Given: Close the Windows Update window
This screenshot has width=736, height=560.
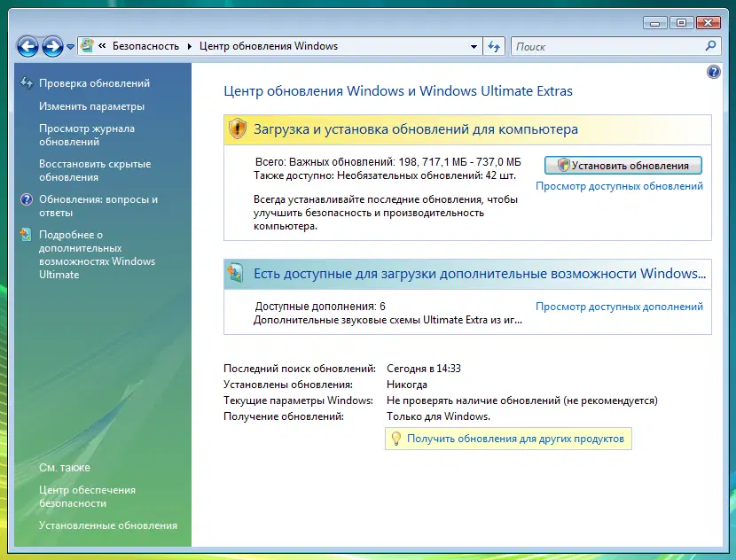Looking at the screenshot, I should click(x=709, y=22).
